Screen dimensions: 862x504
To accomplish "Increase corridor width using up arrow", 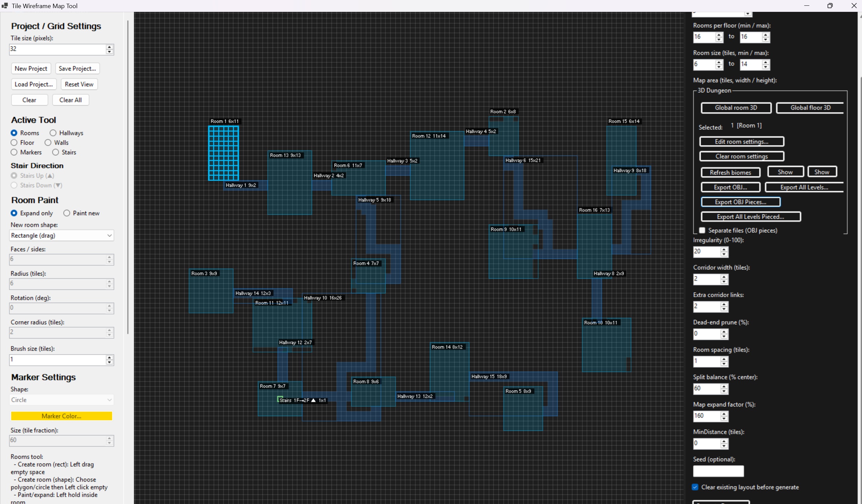I will click(x=724, y=277).
